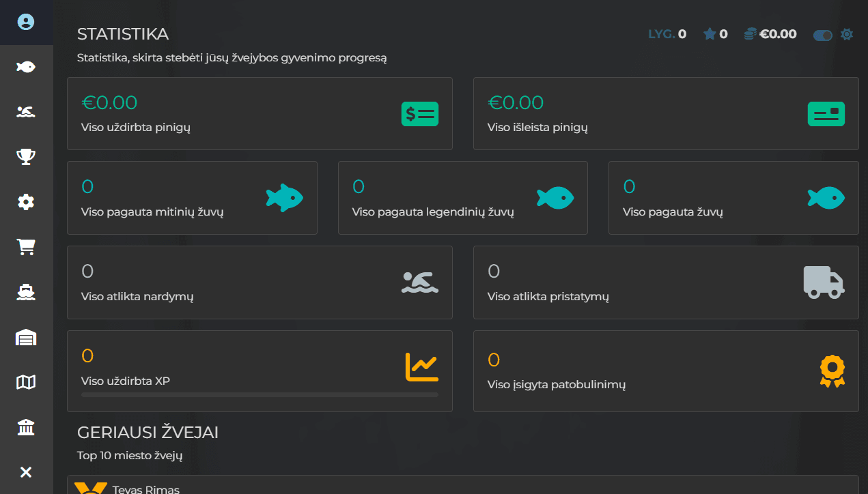Image resolution: width=868 pixels, height=494 pixels.
Task: Open the bank building sidebar icon
Action: [26, 427]
